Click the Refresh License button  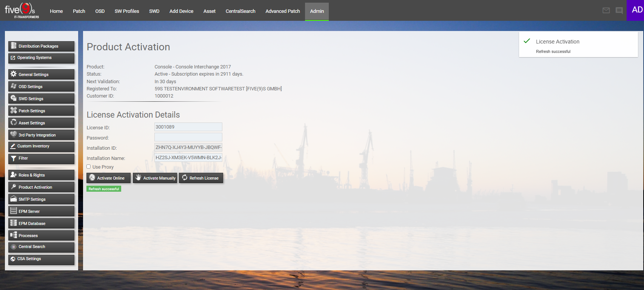click(x=201, y=178)
